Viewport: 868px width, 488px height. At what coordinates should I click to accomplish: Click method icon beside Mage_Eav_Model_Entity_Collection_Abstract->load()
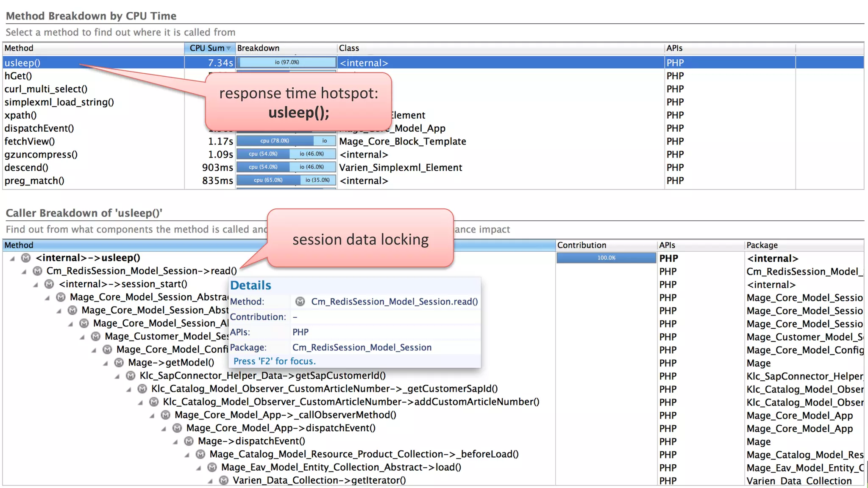coord(212,467)
